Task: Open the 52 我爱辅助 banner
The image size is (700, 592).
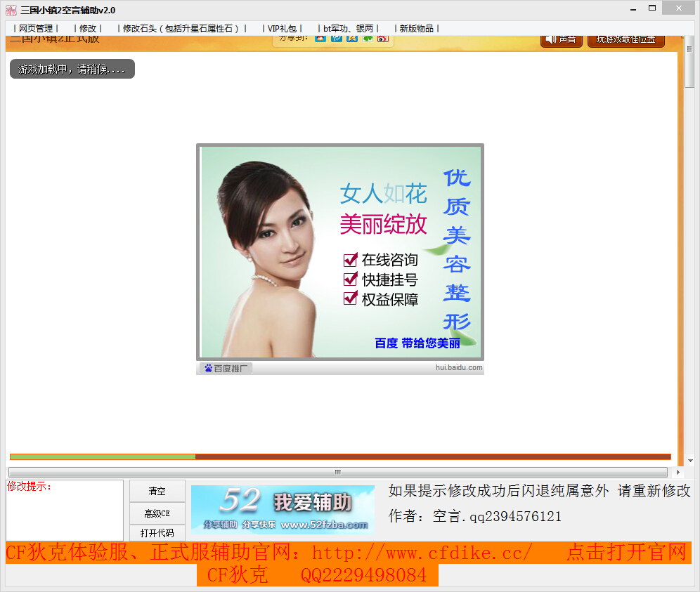Action: [283, 509]
